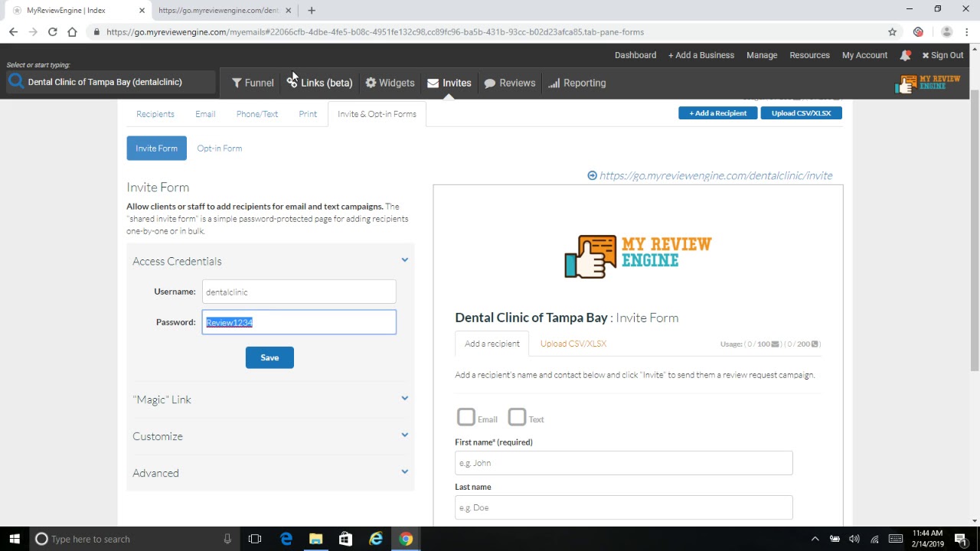Switch to the Recipients tab
The image size is (980, 551).
pos(155,114)
